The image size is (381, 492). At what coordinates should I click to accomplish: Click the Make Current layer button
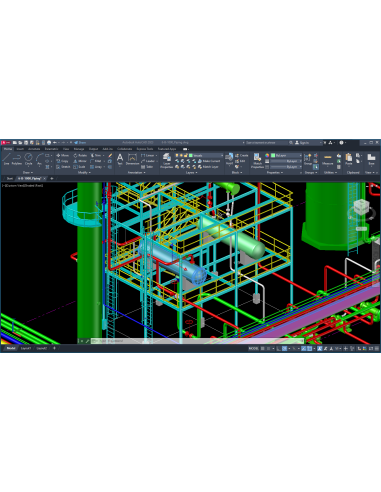point(209,161)
